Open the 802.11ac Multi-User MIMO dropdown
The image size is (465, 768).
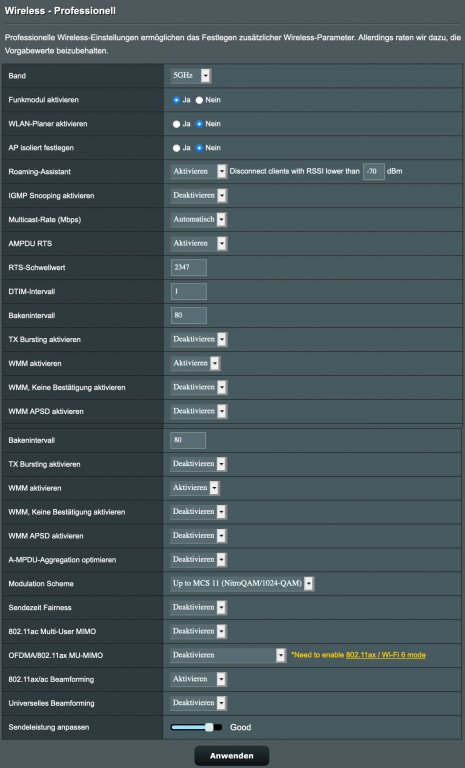198,631
